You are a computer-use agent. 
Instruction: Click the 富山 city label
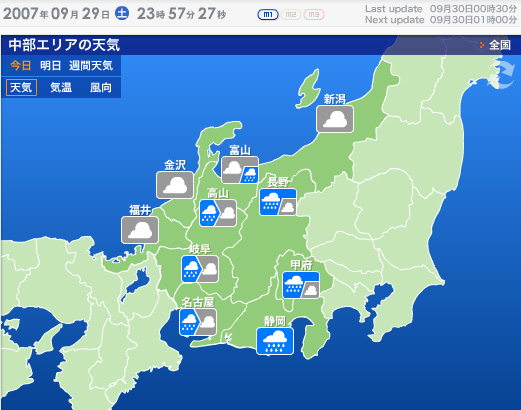(240, 150)
